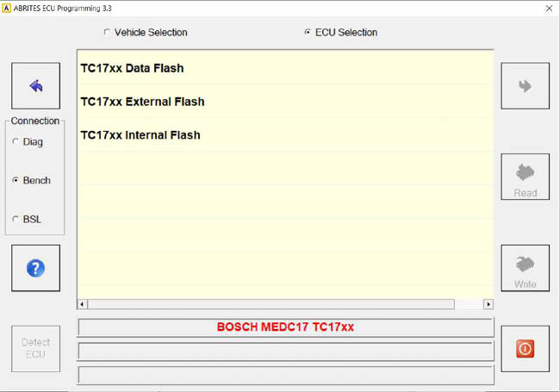Choose the BSL connection mode

(16, 220)
